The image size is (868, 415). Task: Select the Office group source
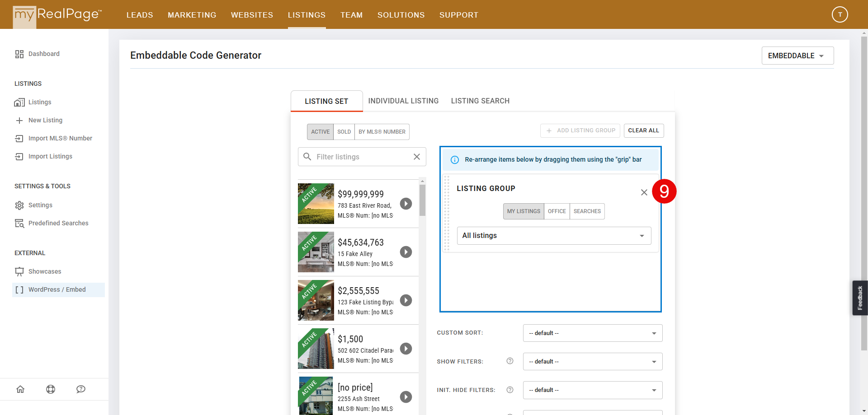pos(557,211)
